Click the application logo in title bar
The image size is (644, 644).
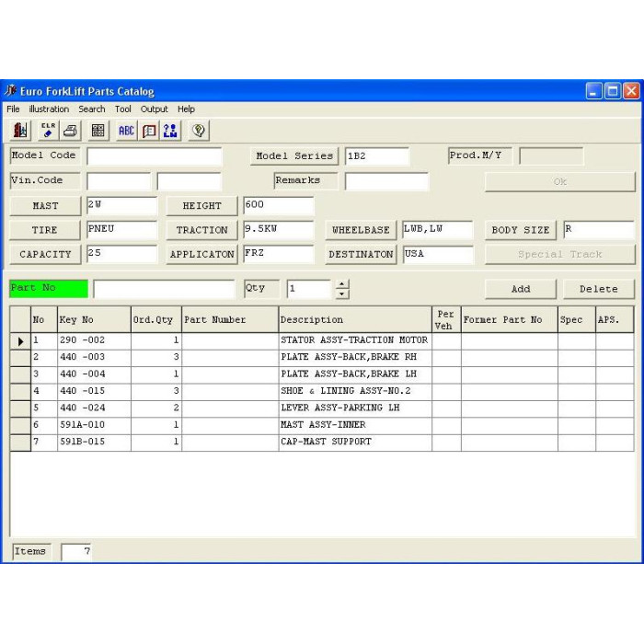tap(11, 90)
